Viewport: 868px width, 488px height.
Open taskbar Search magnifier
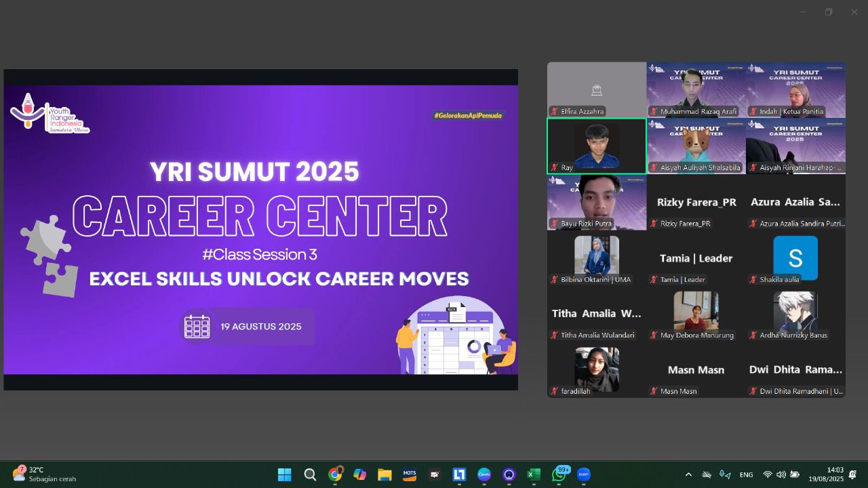310,475
